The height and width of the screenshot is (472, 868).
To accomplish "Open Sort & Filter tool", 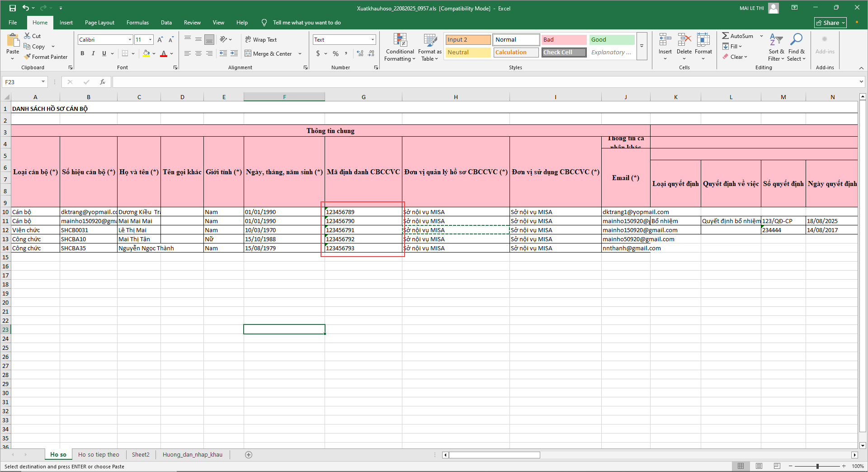I will [x=776, y=48].
